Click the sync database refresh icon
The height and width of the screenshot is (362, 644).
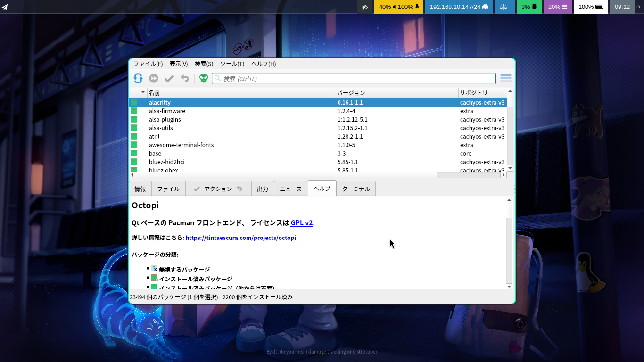pyautogui.click(x=138, y=78)
